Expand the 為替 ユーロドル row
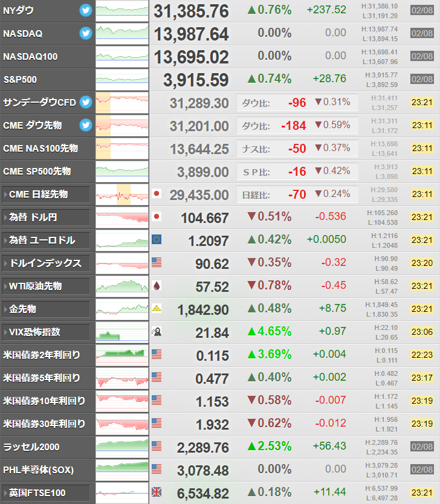The width and height of the screenshot is (440, 504). (46, 241)
